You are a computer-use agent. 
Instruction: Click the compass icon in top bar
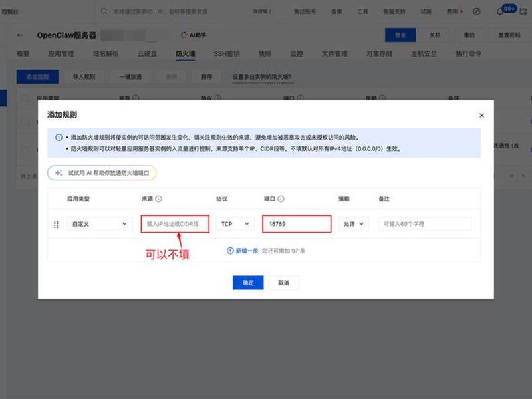(x=476, y=11)
